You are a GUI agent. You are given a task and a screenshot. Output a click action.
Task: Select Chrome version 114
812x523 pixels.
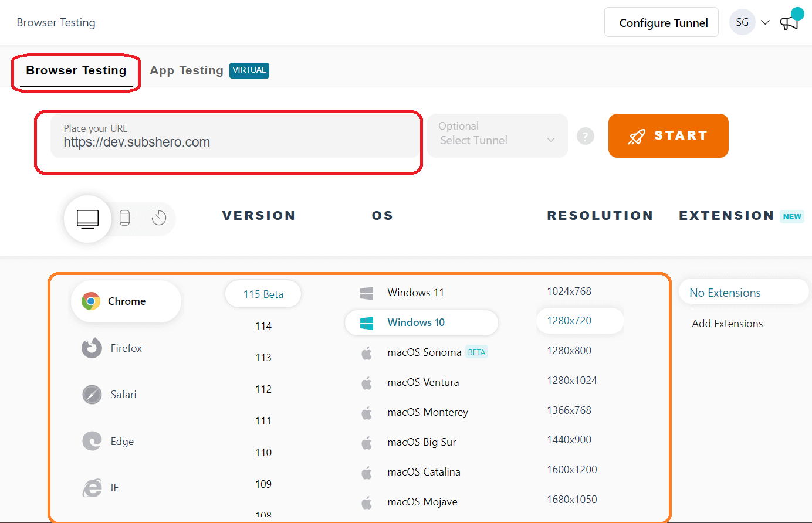tap(263, 326)
